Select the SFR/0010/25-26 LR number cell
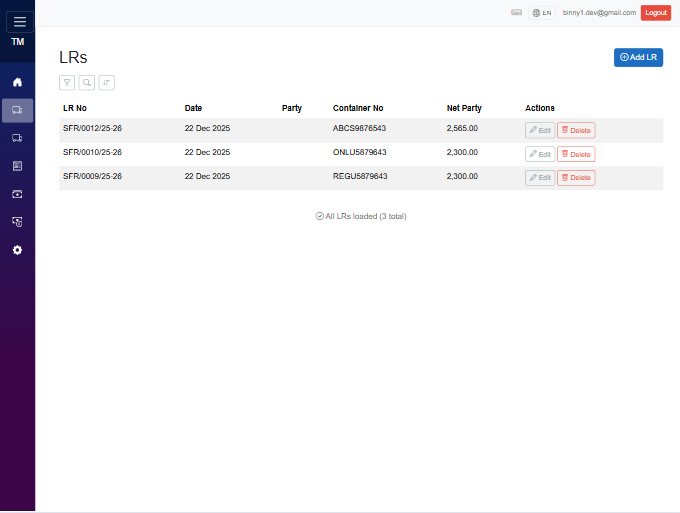The width and height of the screenshot is (680, 513). coord(92,153)
